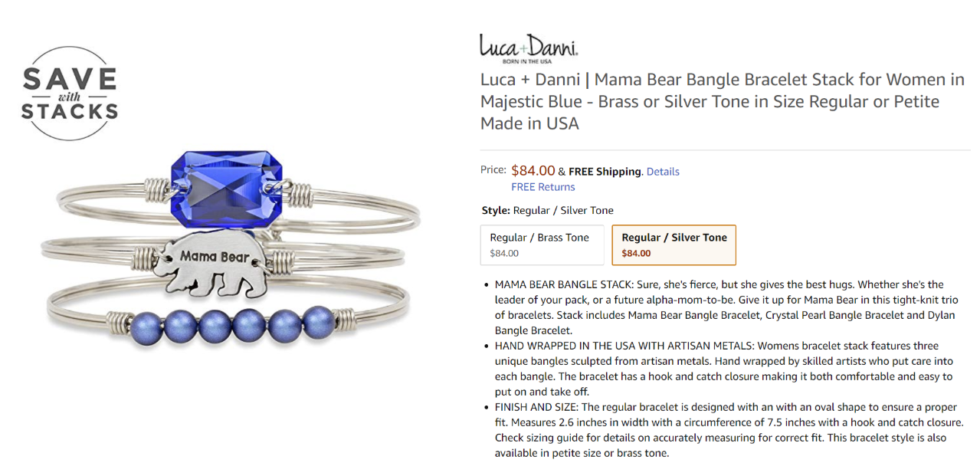Click the Save with Stacks badge
This screenshot has width=980, height=463.
pyautogui.click(x=69, y=93)
